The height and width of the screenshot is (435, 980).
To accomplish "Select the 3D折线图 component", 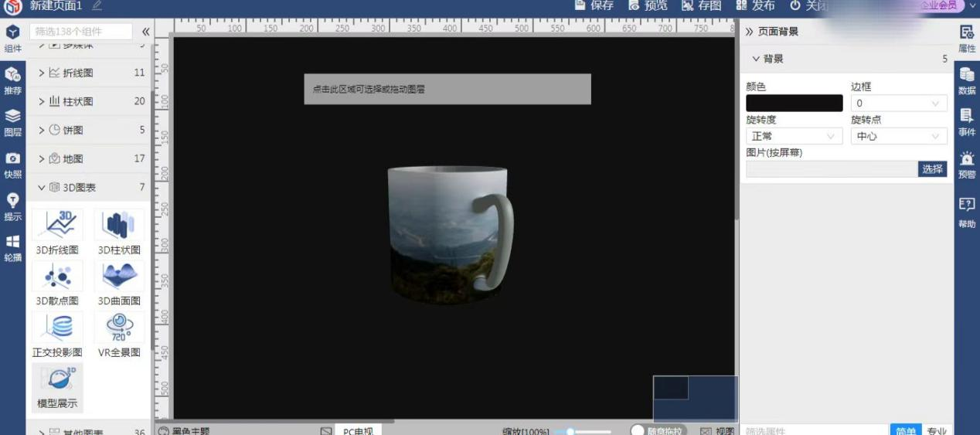I will [57, 232].
